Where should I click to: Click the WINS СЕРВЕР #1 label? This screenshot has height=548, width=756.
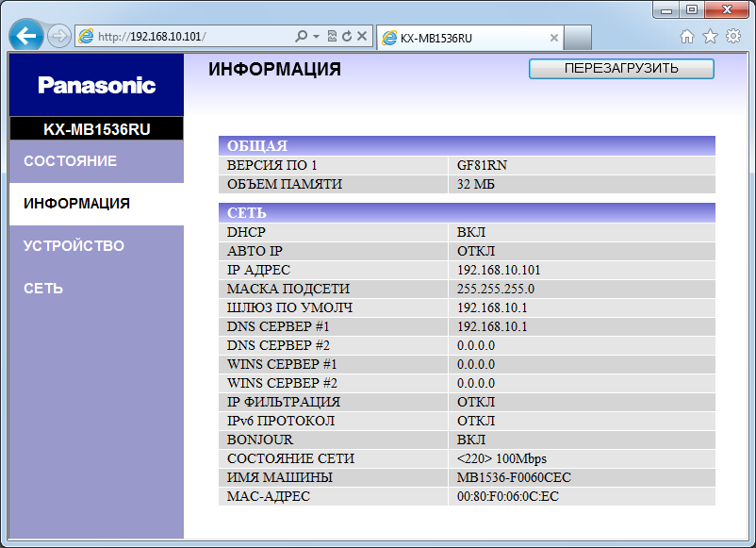[282, 364]
